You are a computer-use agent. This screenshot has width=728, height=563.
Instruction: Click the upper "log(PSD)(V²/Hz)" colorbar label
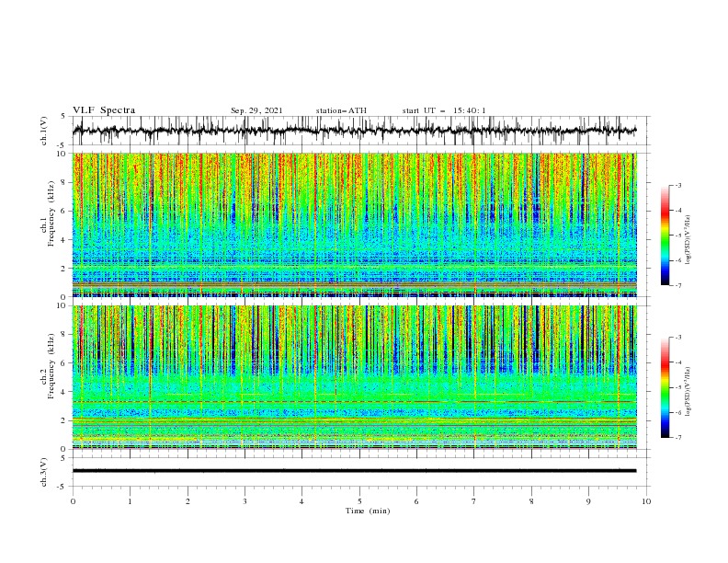click(688, 240)
